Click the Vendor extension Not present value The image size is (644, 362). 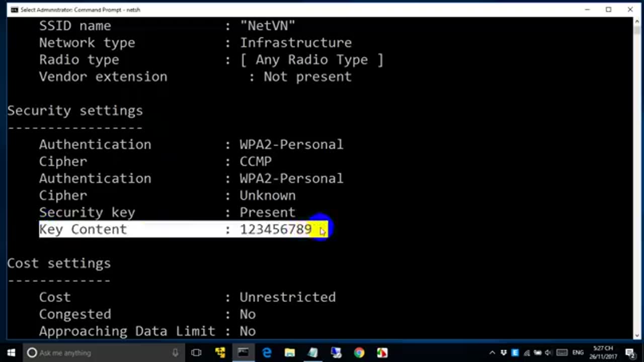tap(308, 77)
